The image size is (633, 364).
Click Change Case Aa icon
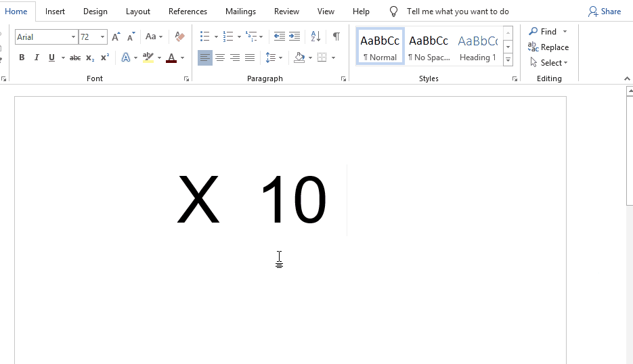[x=150, y=37]
